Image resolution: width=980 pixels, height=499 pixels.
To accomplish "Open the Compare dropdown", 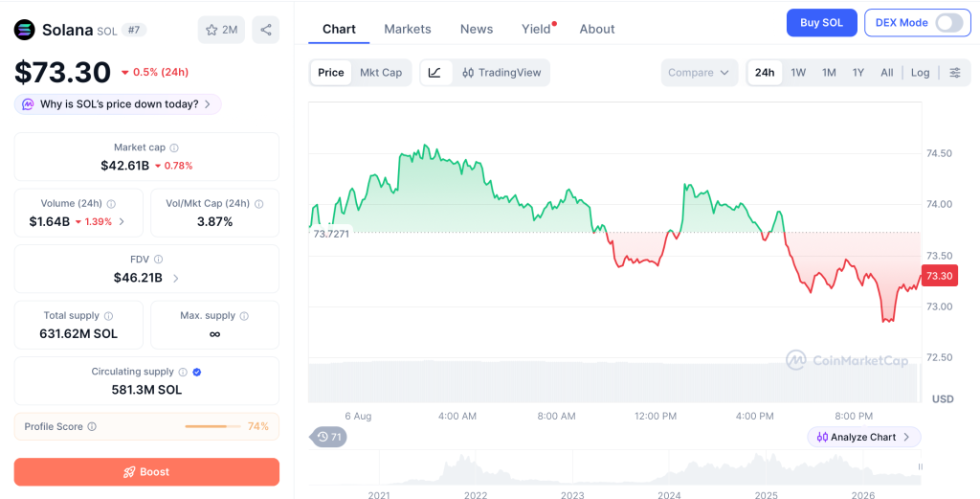I will tap(699, 73).
